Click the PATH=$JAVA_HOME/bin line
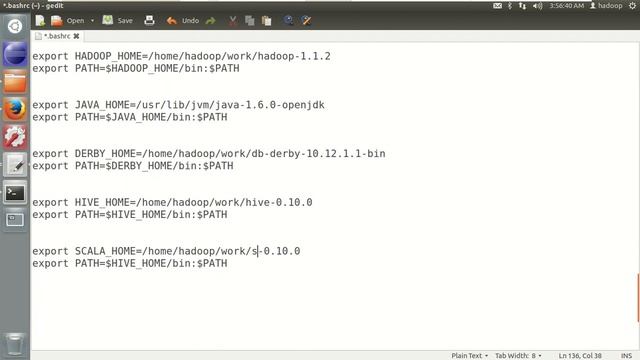Viewport: 640px width, 360px height. [x=130, y=117]
